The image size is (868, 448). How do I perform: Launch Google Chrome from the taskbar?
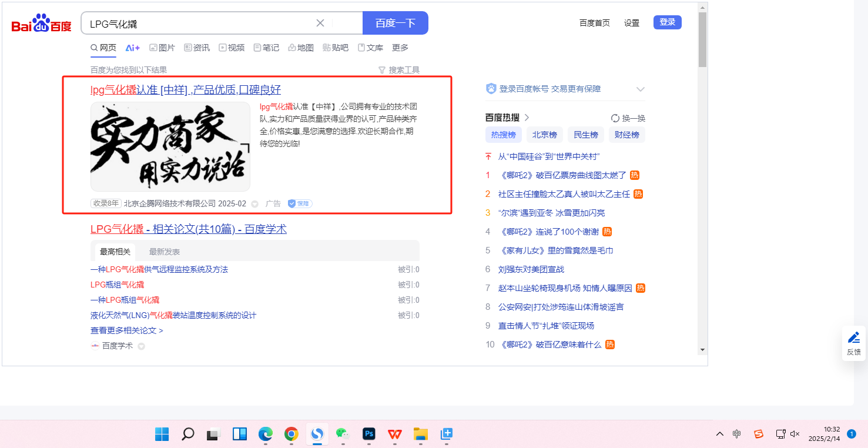point(291,434)
